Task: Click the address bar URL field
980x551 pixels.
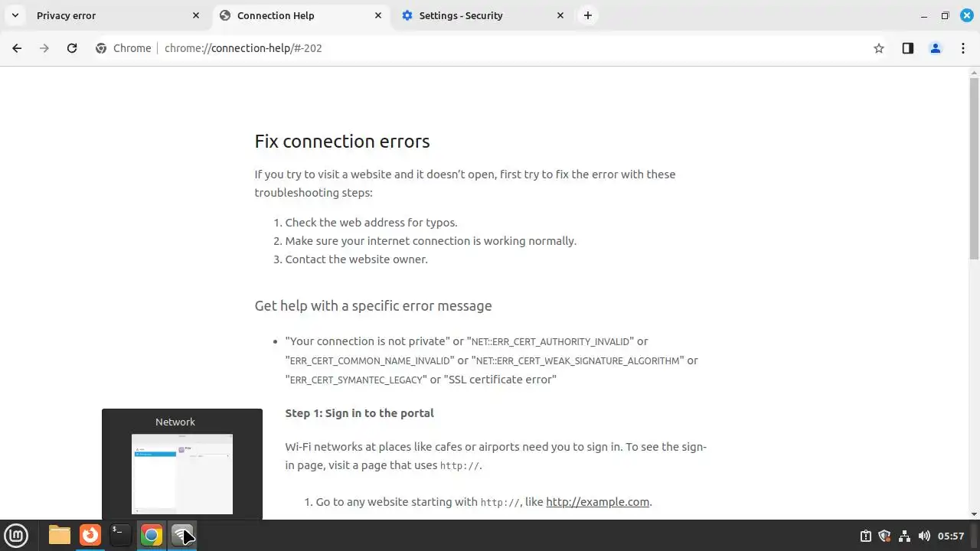Action: [459, 48]
